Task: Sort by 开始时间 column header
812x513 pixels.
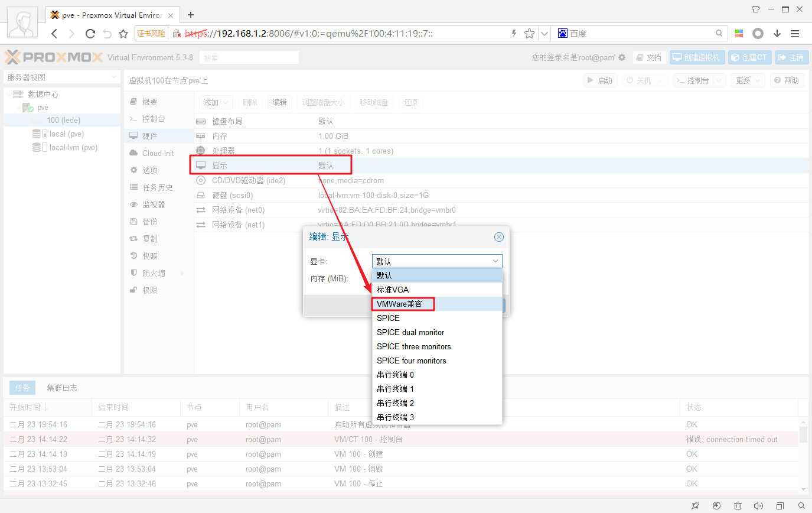Action: click(47, 407)
